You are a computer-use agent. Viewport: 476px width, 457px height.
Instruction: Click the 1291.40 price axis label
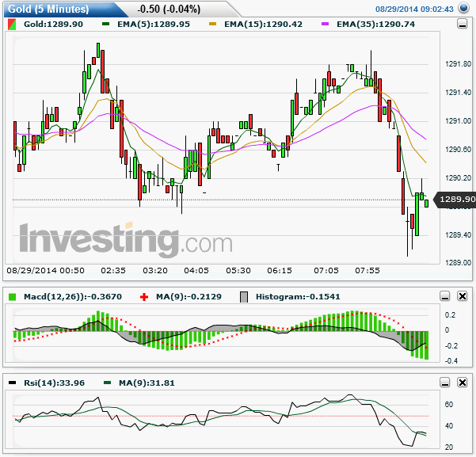(458, 93)
